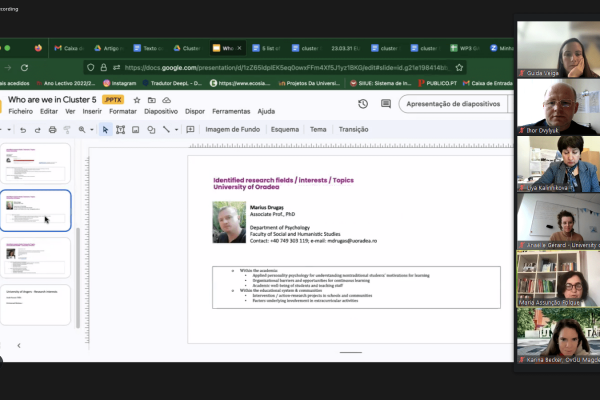600x400 pixels.
Task: Bookmark this page with the star icon
Action: coord(459,68)
